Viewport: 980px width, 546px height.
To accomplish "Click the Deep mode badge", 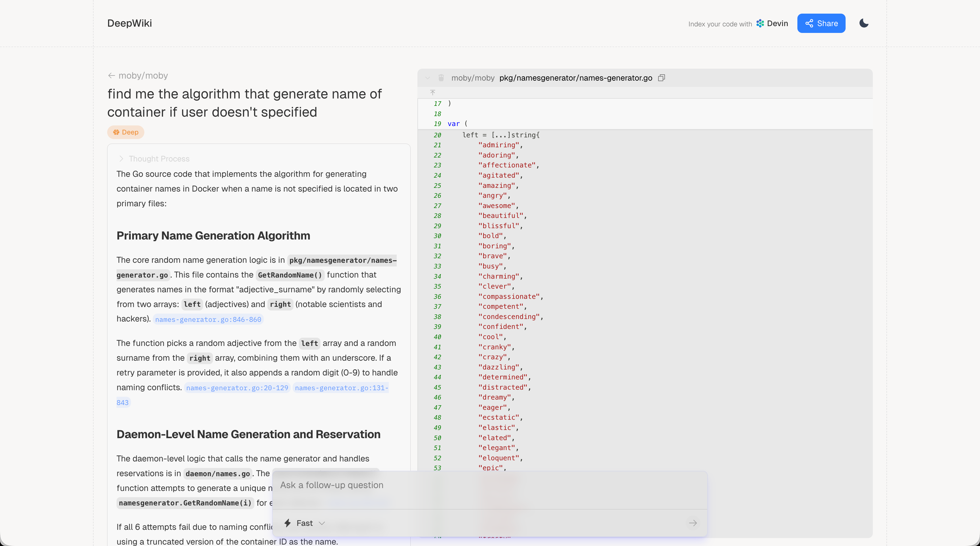I will point(126,132).
